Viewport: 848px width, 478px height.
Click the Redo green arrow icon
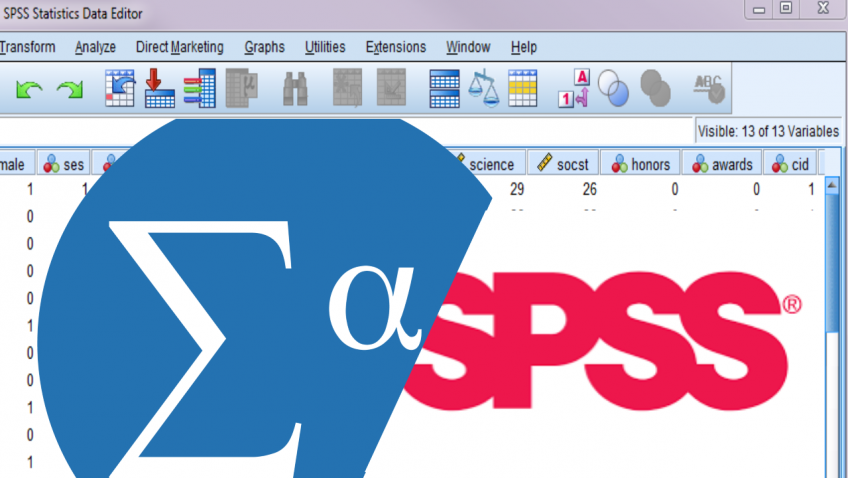tap(70, 89)
